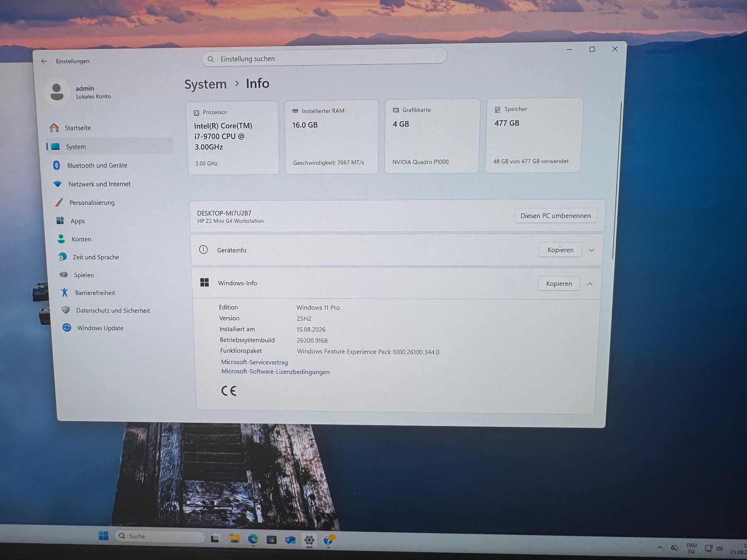Click the Konten person icon

(x=61, y=239)
